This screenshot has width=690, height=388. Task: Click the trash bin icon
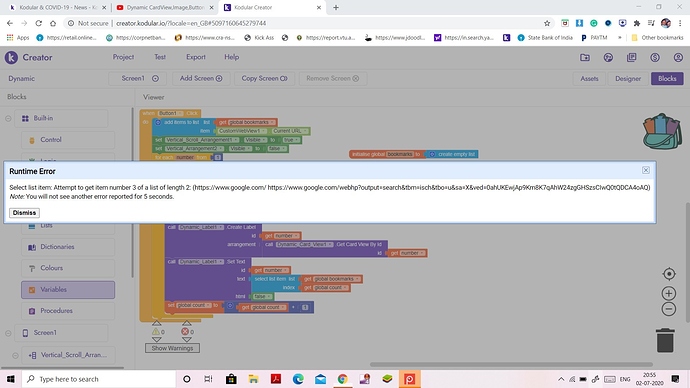[x=665, y=340]
